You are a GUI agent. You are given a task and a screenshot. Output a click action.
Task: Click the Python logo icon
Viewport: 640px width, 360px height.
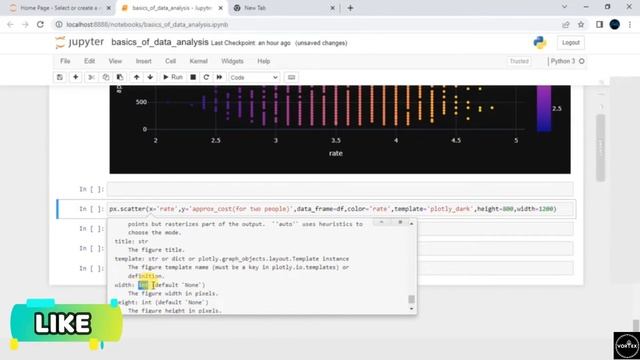(x=540, y=42)
